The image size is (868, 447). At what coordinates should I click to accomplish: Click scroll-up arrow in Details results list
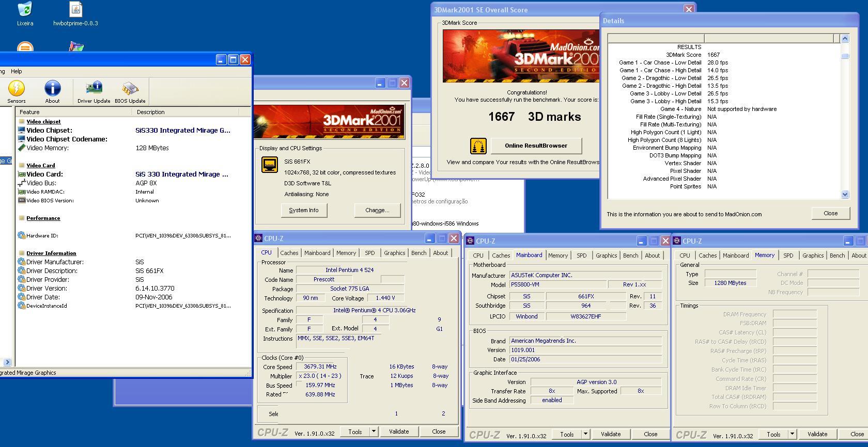[845, 39]
